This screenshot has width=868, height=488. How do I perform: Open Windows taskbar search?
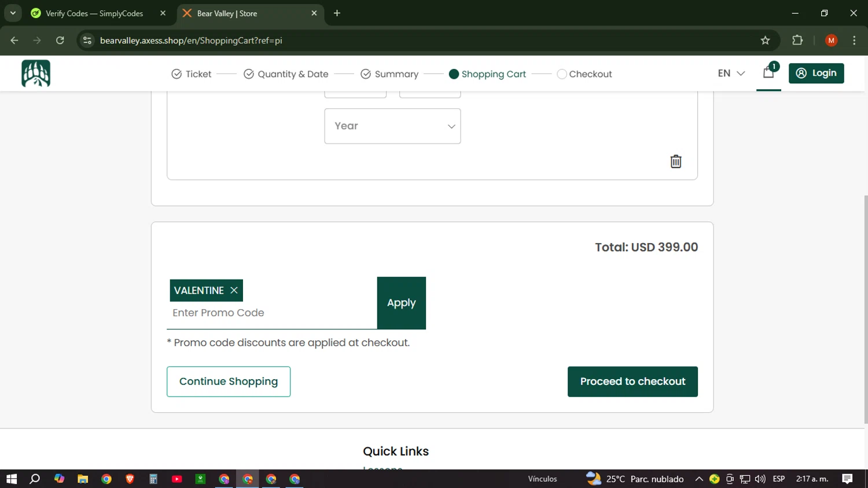coord(35,479)
